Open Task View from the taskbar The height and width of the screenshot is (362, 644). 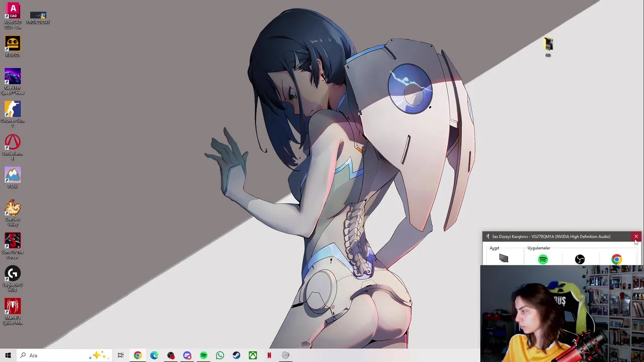(x=121, y=355)
